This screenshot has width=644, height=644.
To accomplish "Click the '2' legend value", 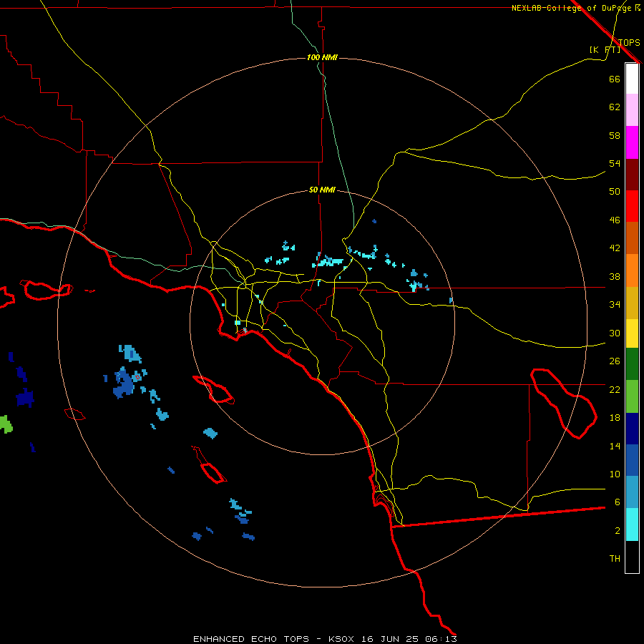I will [x=618, y=531].
